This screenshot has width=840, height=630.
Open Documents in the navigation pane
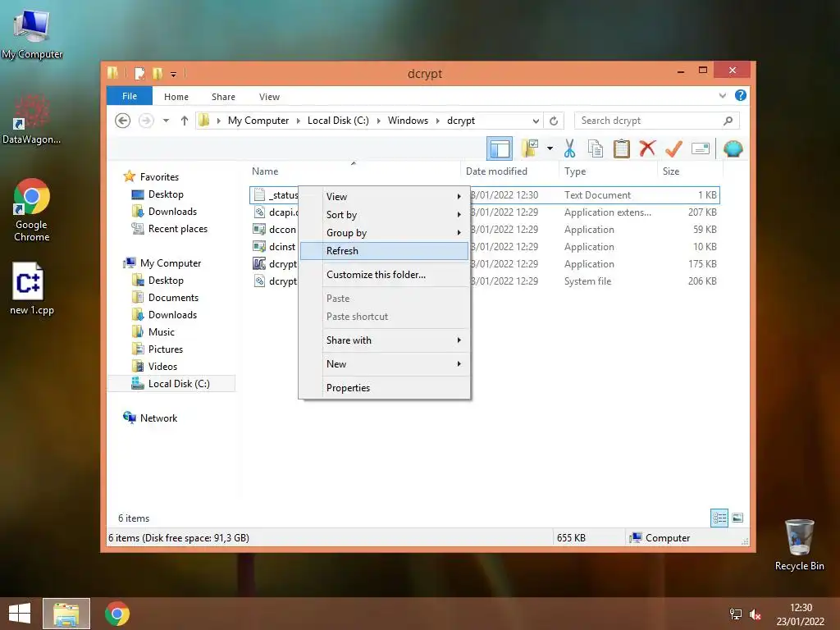173,297
